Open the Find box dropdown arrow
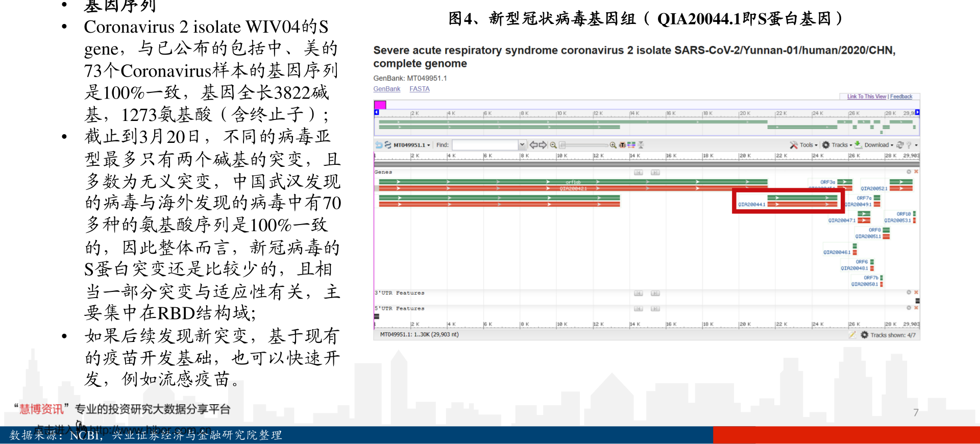The height and width of the screenshot is (444, 980). pyautogui.click(x=522, y=145)
